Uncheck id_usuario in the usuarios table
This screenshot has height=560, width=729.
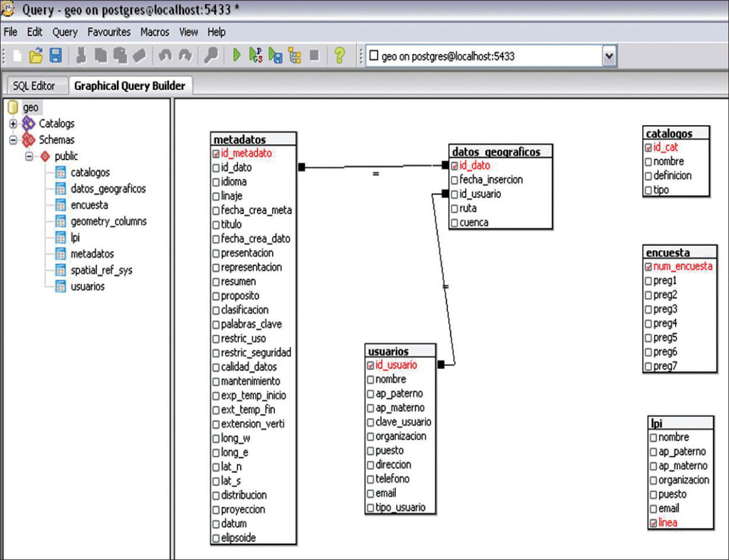pos(371,365)
